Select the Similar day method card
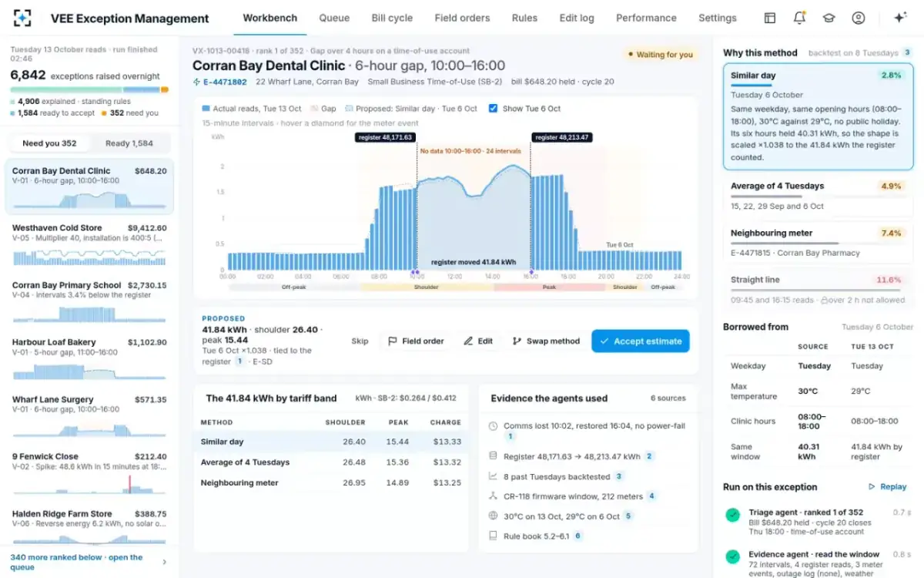The height and width of the screenshot is (578, 924). [x=819, y=116]
